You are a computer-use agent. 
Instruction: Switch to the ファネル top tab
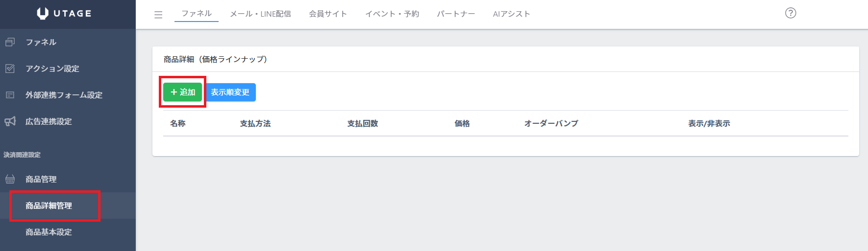point(197,14)
